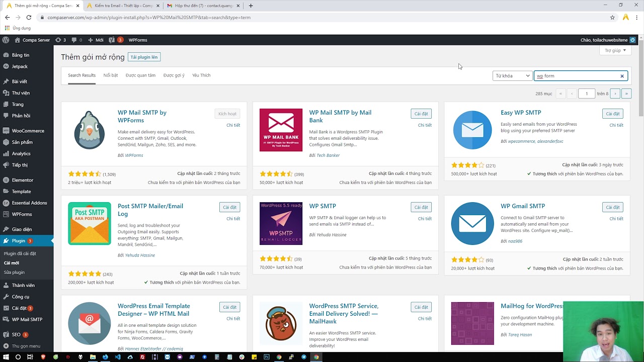Go to next results page arrow
The image size is (644, 362).
point(615,94)
